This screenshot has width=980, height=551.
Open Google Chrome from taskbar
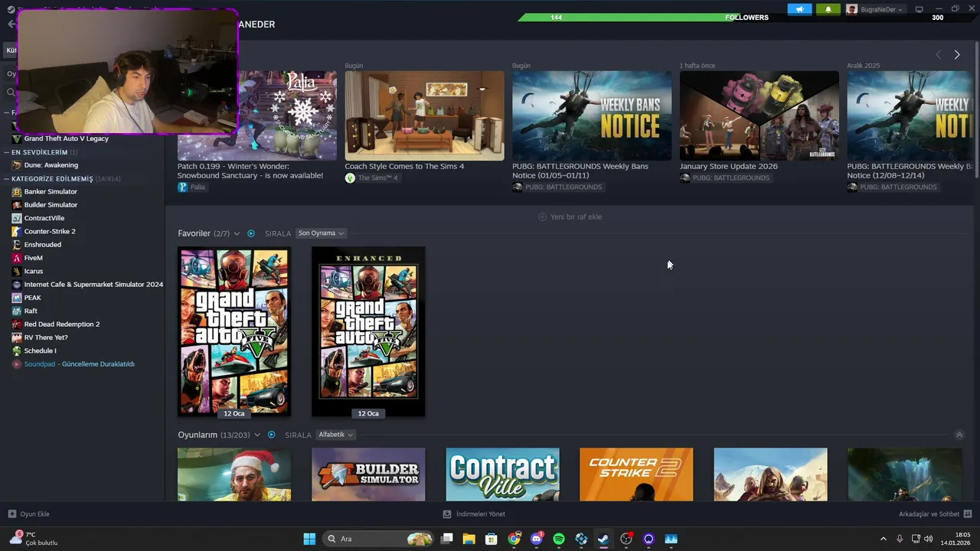click(x=514, y=539)
